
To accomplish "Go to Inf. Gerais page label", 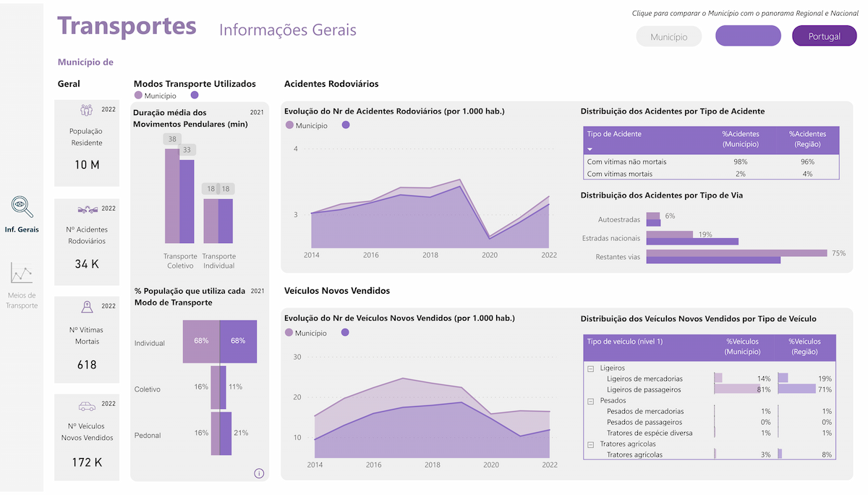I will [22, 229].
